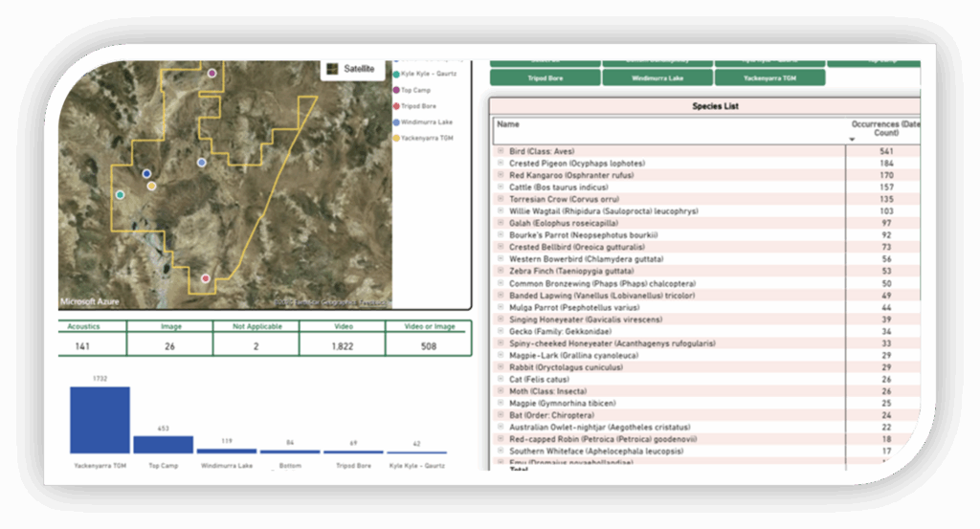Click the Video count card
The width and height of the screenshot is (980, 529).
342,340
